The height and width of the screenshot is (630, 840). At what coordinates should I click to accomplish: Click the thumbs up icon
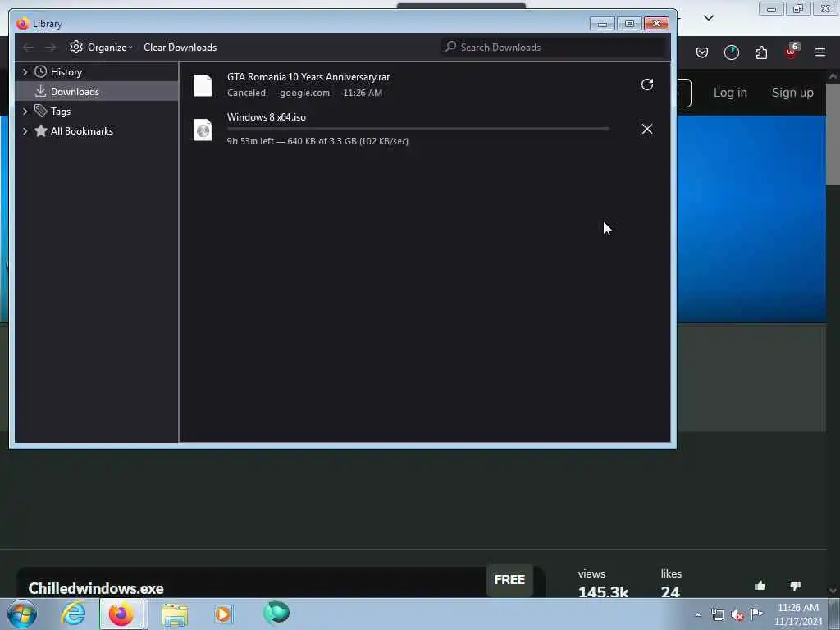point(760,586)
